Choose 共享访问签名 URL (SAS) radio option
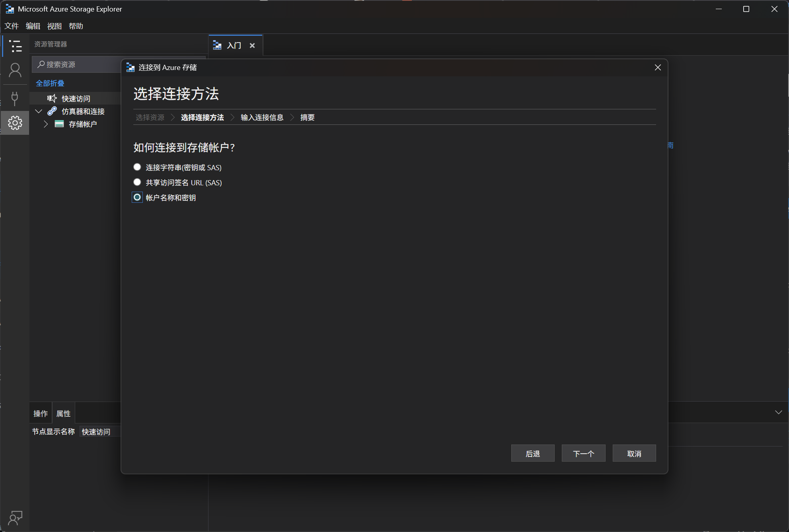This screenshot has height=532, width=789. pyautogui.click(x=137, y=182)
